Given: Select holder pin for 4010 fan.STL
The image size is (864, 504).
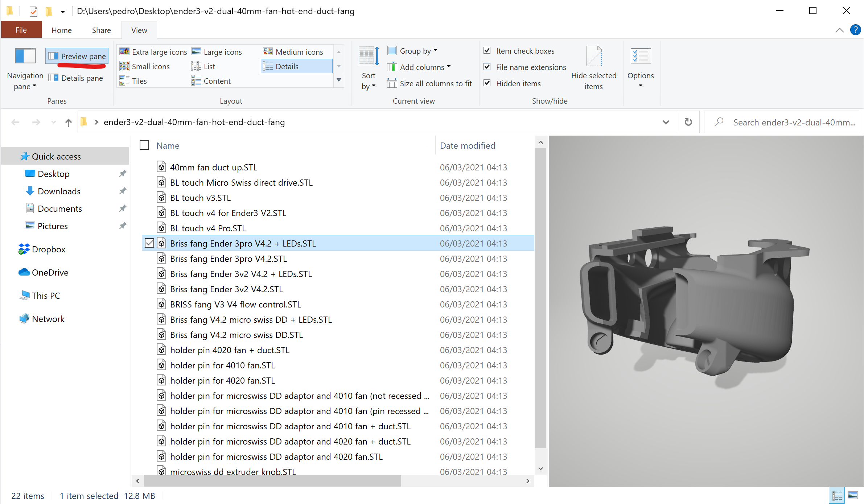Looking at the screenshot, I should (x=222, y=365).
